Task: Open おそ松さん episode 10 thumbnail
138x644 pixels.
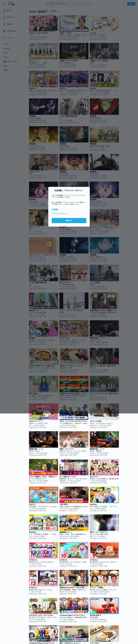Action: tap(74, 550)
